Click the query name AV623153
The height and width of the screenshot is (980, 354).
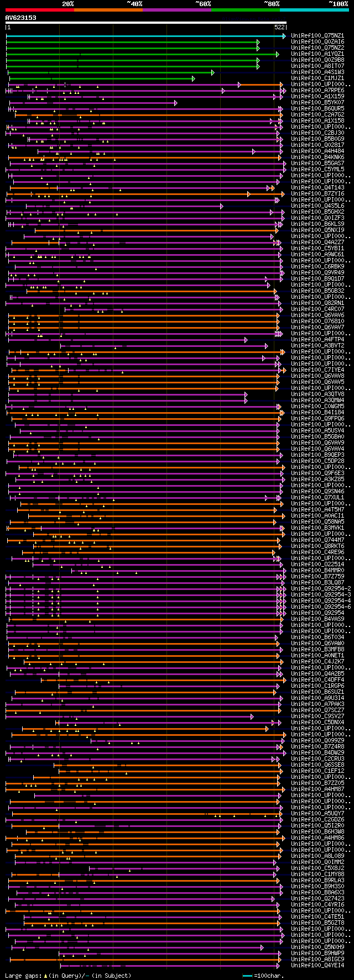click(21, 18)
